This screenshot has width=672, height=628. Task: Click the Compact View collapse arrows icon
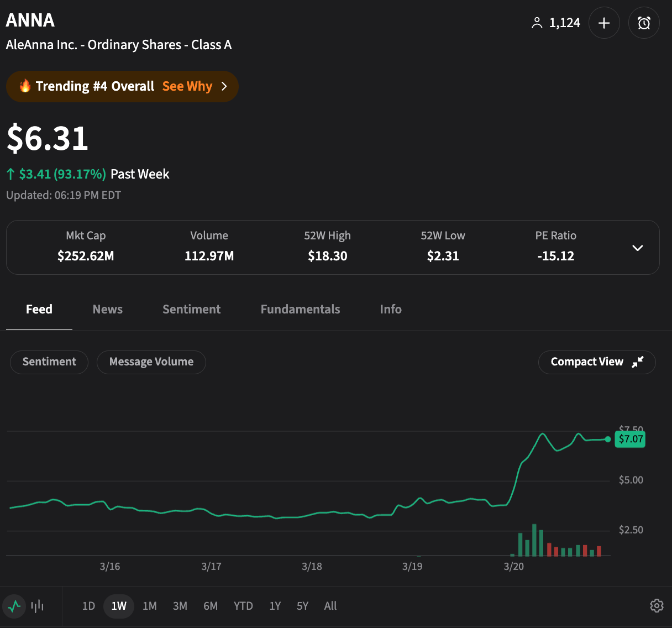pos(638,362)
